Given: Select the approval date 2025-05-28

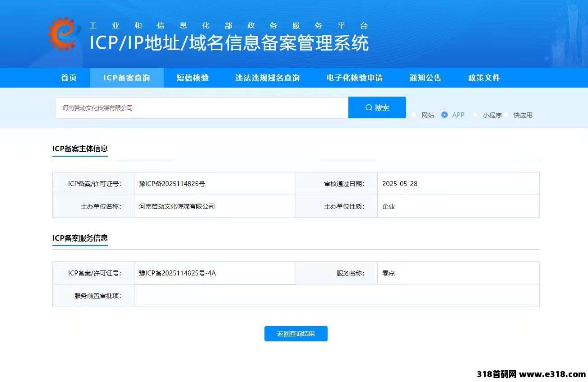Looking at the screenshot, I should coord(400,184).
